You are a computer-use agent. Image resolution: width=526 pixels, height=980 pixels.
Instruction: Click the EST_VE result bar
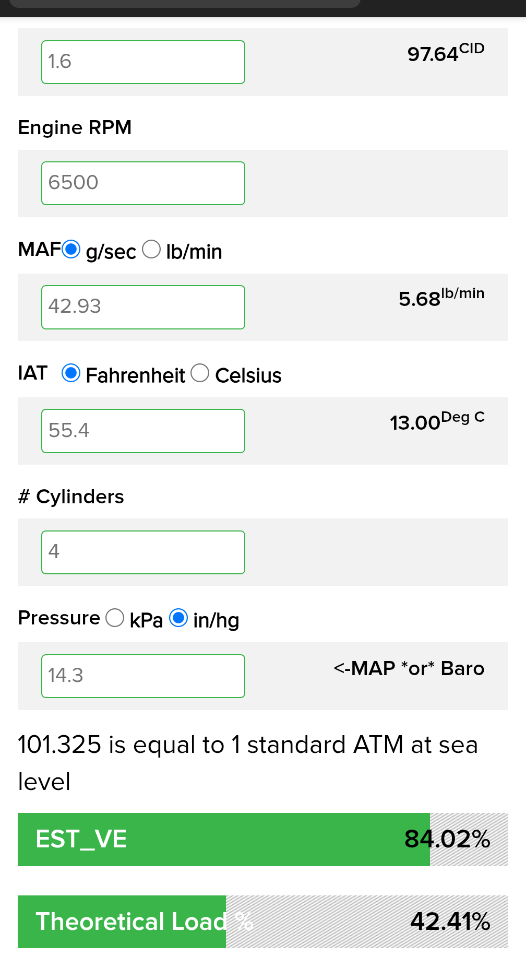click(262, 840)
